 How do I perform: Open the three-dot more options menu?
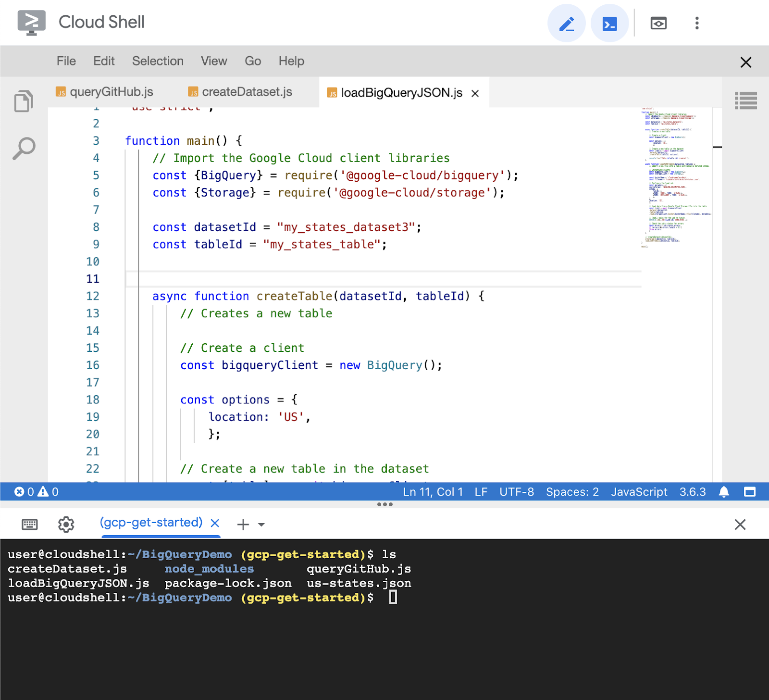[696, 23]
